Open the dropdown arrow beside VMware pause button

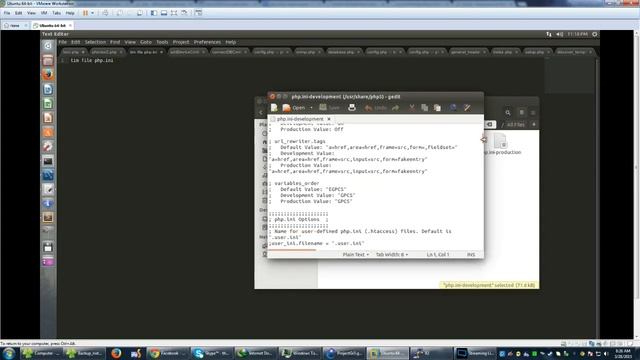(92, 13)
